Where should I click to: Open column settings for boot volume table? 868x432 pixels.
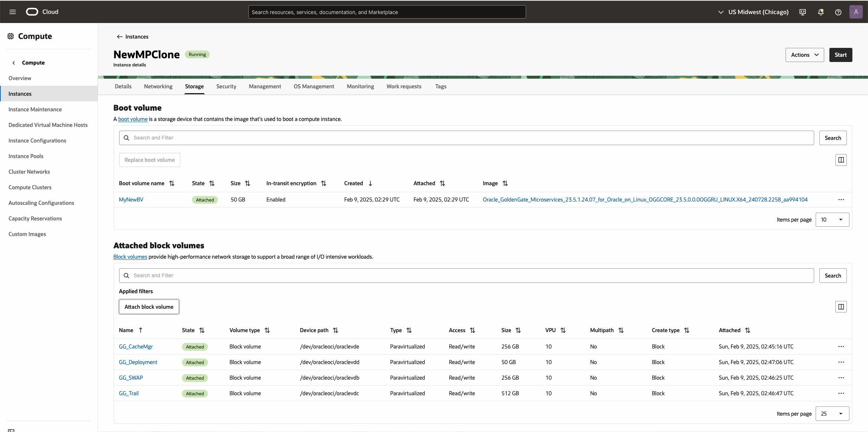click(x=841, y=160)
